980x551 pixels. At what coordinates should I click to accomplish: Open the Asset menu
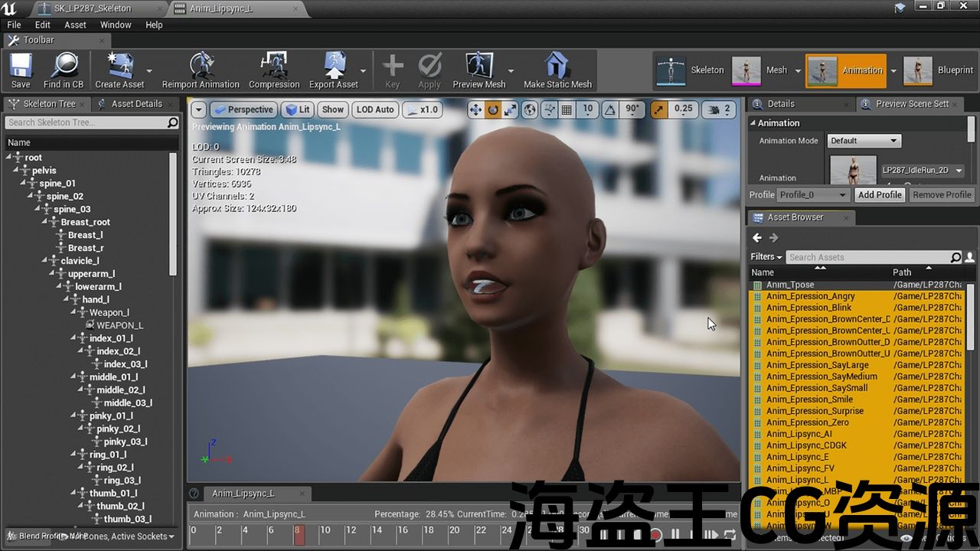click(x=75, y=24)
